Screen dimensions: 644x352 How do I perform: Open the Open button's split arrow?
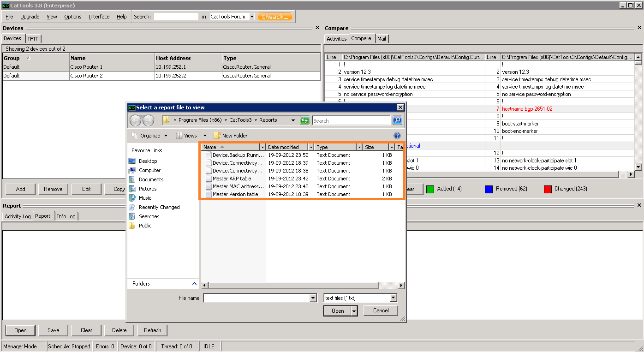(354, 311)
